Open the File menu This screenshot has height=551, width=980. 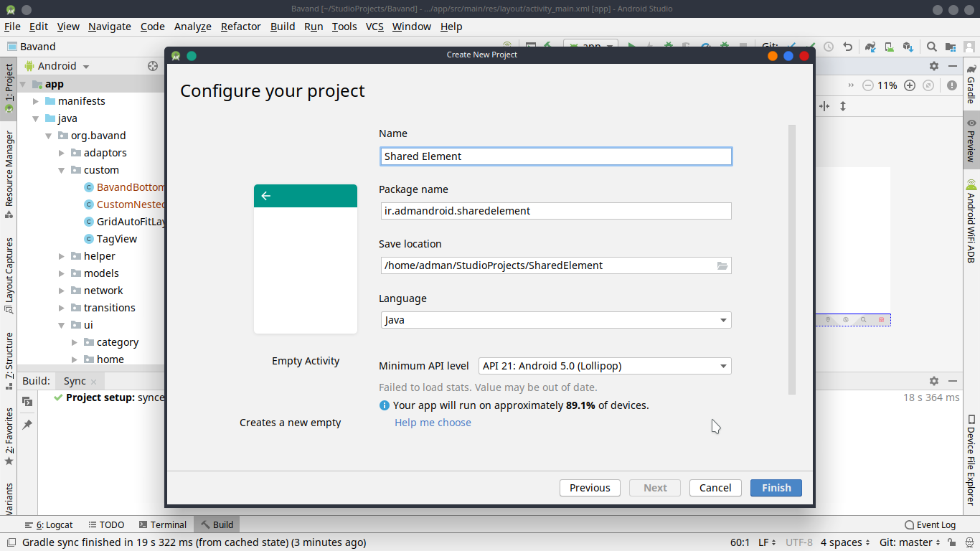[12, 27]
